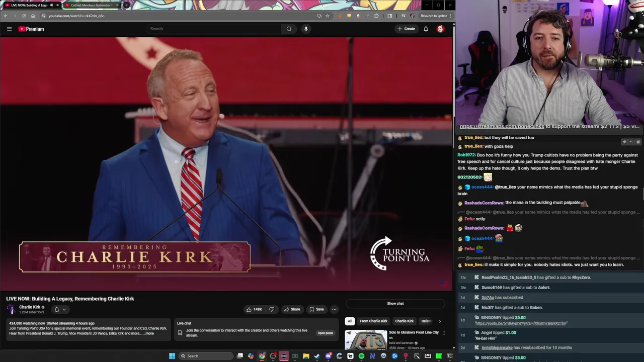Viewport: 644px width, 362px height.
Task: Open File Explorer from taskbar
Action: pos(306,356)
